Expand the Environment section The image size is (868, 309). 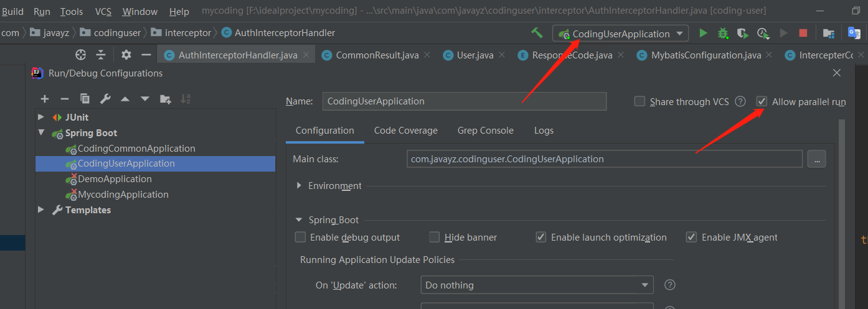point(300,185)
